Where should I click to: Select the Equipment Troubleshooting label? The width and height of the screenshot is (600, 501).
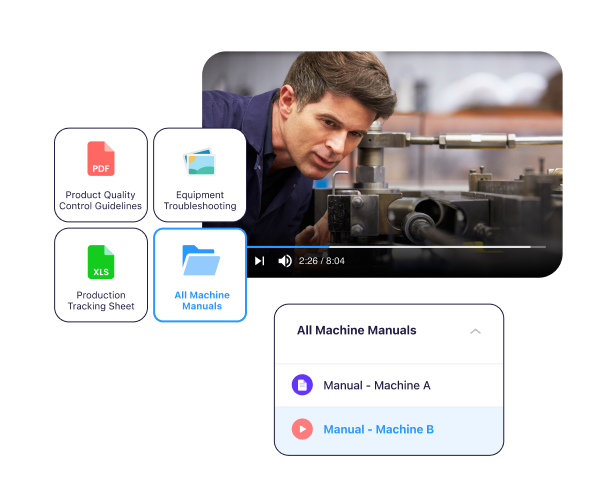tap(200, 200)
